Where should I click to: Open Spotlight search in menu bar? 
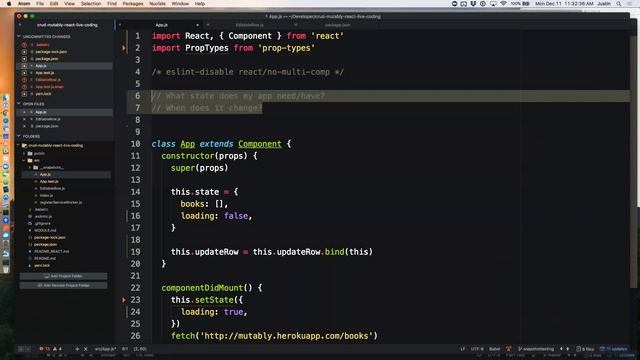pos(619,4)
